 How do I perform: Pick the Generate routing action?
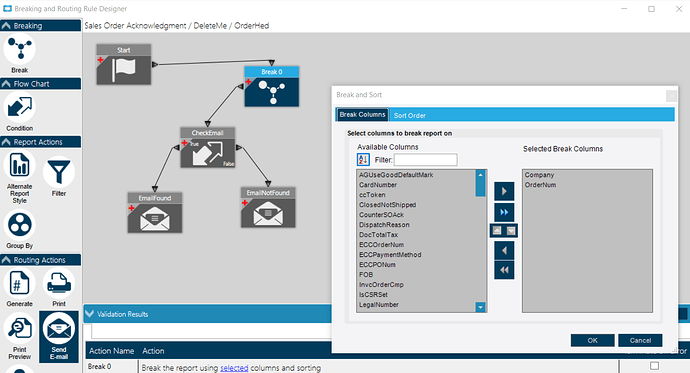pyautogui.click(x=19, y=283)
